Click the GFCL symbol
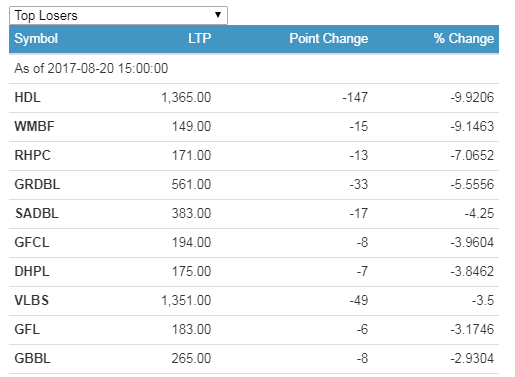The width and height of the screenshot is (515, 377). coord(32,243)
